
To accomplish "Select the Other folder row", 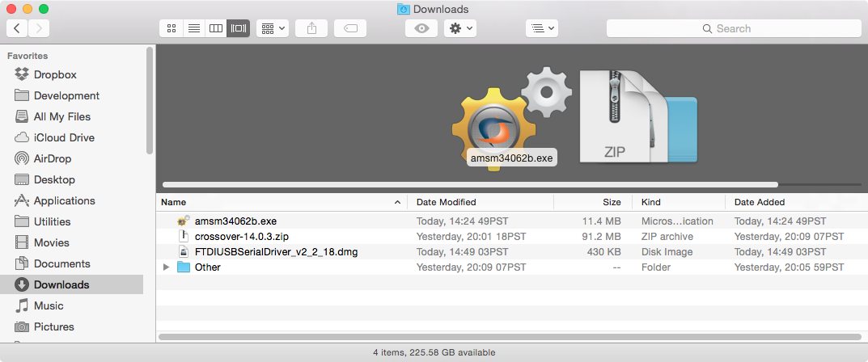I will [512, 267].
